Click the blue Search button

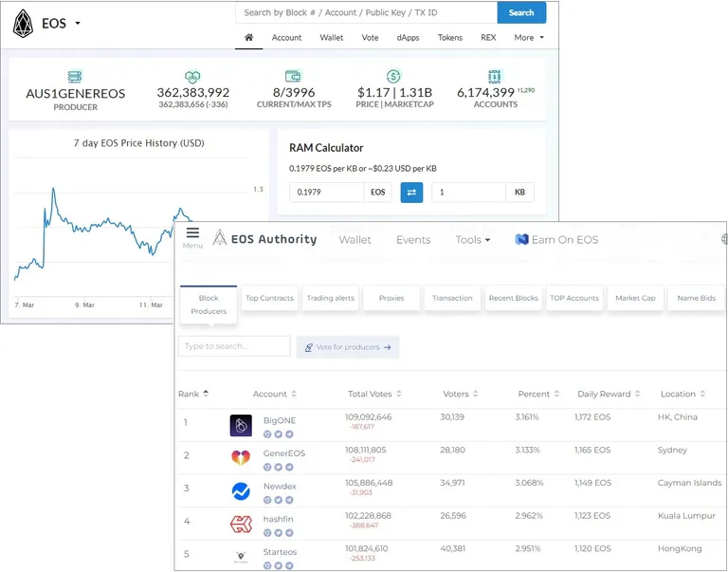click(x=521, y=12)
